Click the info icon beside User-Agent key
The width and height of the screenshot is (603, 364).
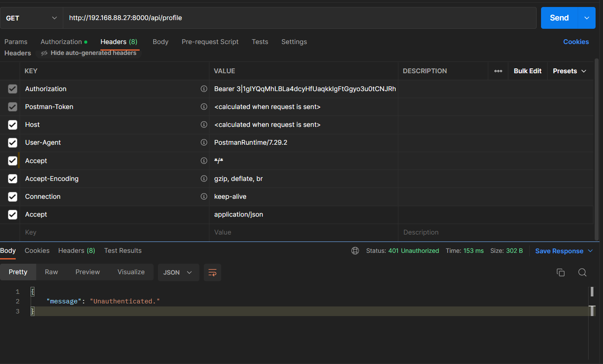point(204,143)
